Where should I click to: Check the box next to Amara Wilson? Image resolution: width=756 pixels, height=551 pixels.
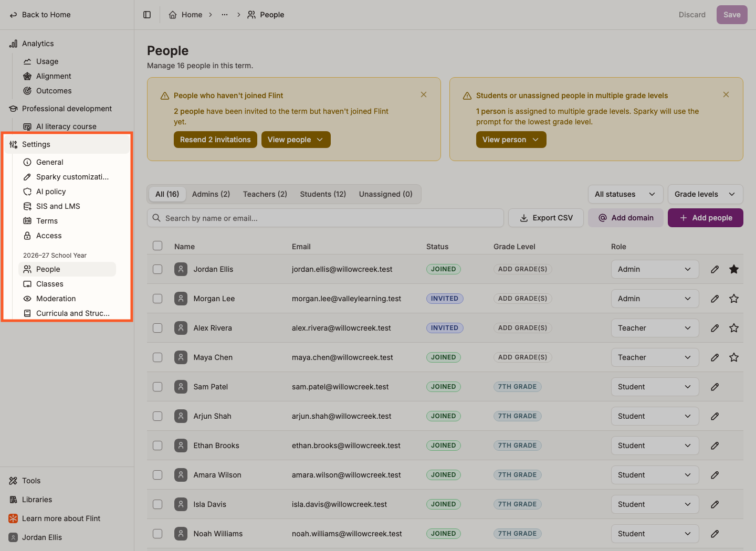157,475
